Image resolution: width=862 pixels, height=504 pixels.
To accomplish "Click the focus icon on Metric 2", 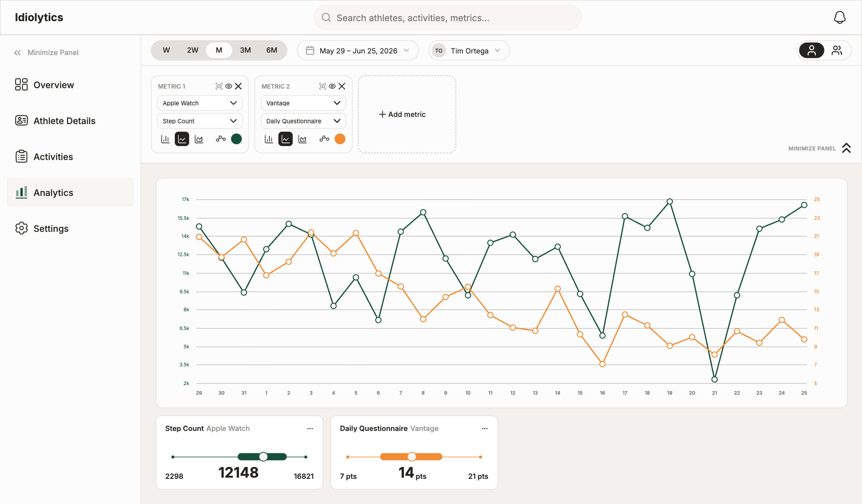I will click(322, 86).
